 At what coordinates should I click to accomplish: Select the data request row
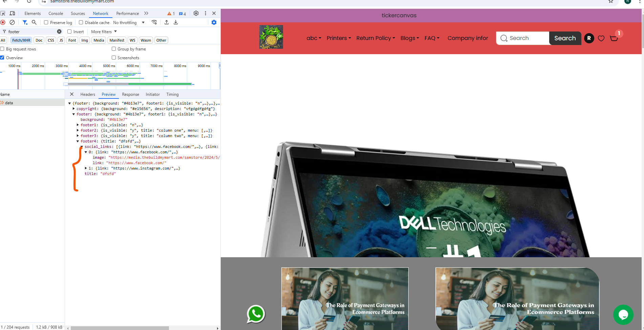click(32, 103)
